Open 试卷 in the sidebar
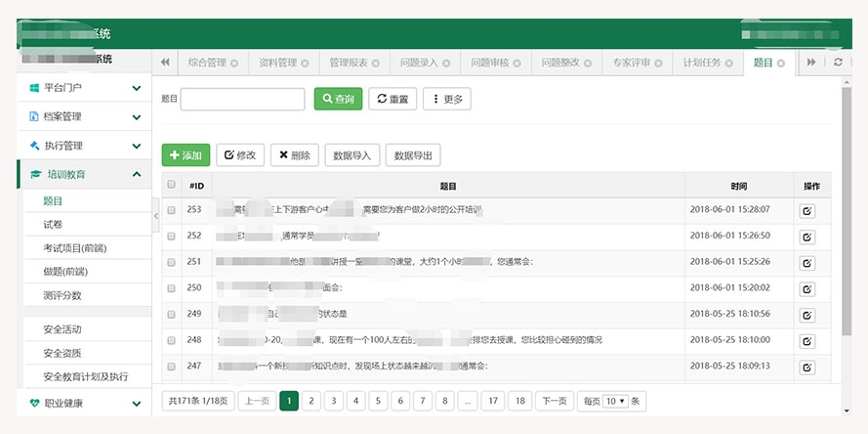The image size is (868, 434). coord(54,225)
